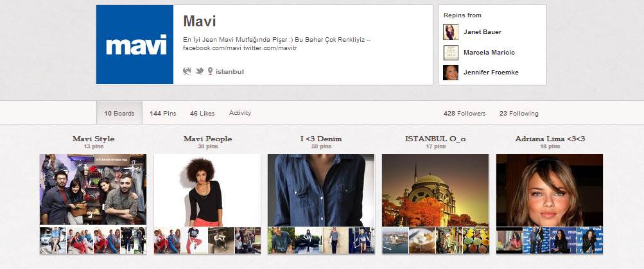644x269 pixels.
Task: Select the '13 pins' count under Mavi Style
Action: pyautogui.click(x=94, y=146)
